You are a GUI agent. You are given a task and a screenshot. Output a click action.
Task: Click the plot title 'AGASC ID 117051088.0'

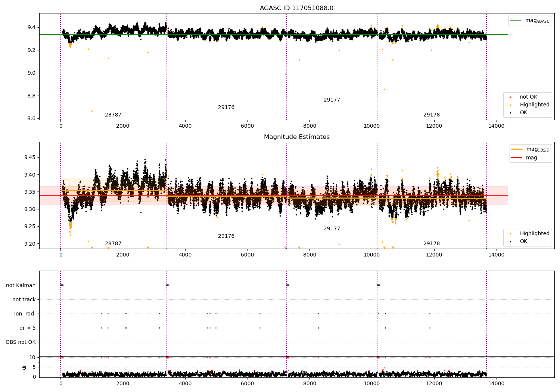[297, 8]
